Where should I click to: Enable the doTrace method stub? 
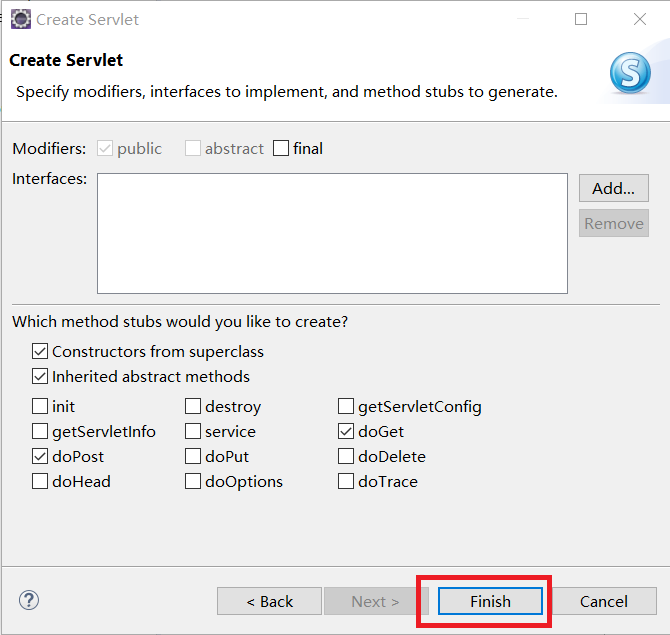point(346,482)
